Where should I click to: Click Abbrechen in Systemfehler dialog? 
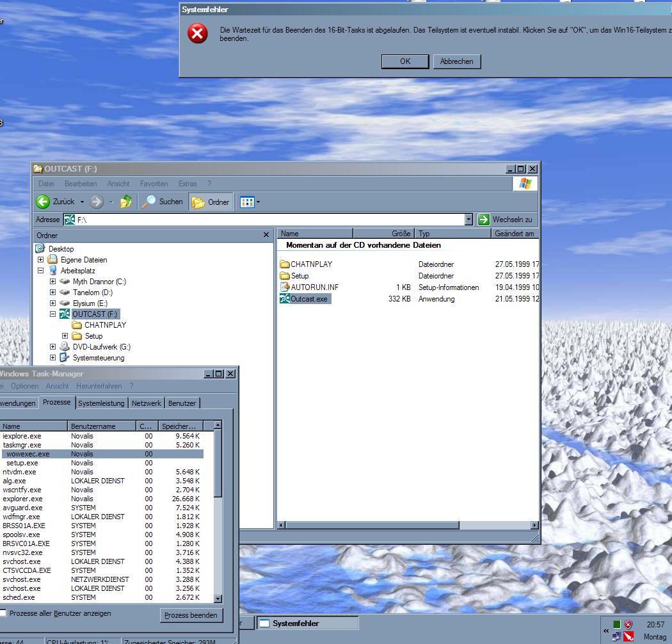coord(457,61)
